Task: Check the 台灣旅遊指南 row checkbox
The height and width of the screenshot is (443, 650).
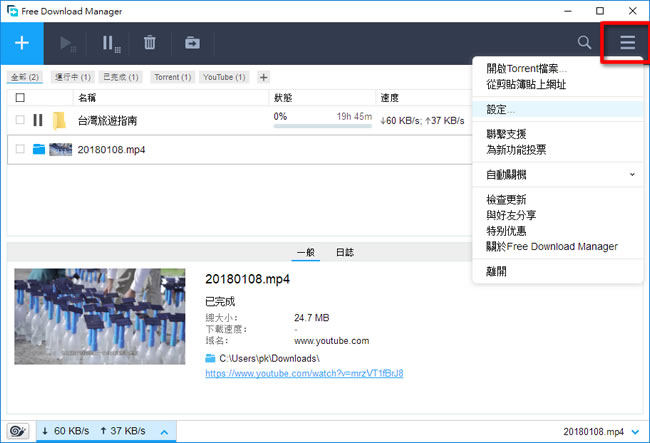Action: click(20, 120)
